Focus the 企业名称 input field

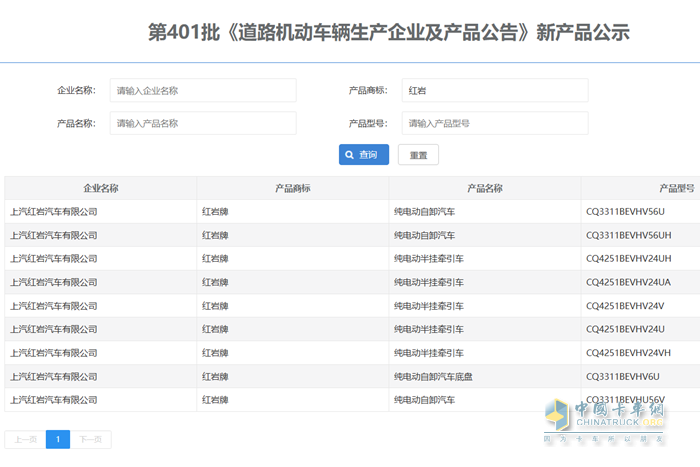203,90
